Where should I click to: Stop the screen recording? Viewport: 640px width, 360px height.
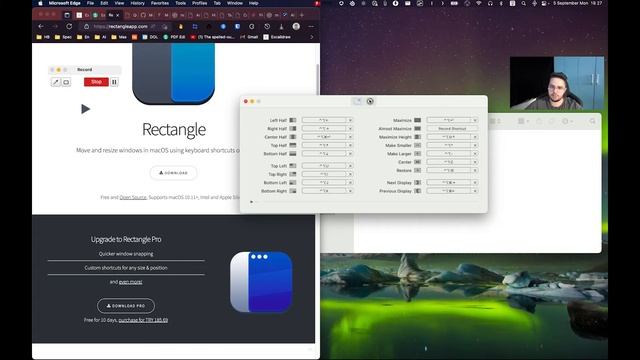coord(96,82)
